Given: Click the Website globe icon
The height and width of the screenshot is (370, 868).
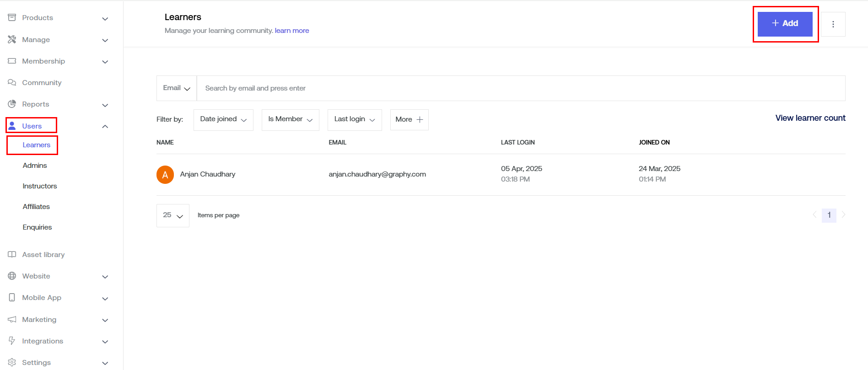Looking at the screenshot, I should [x=12, y=276].
